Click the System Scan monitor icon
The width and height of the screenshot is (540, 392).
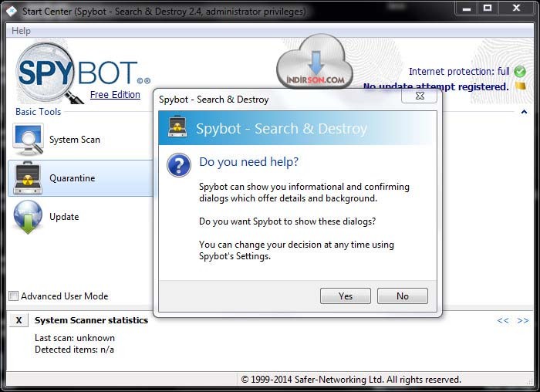coord(28,140)
